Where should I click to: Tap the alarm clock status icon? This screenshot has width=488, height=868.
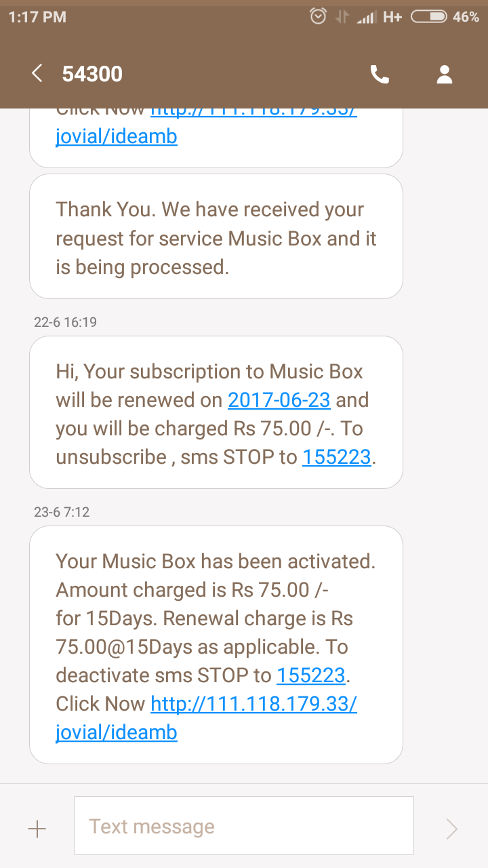tap(318, 17)
